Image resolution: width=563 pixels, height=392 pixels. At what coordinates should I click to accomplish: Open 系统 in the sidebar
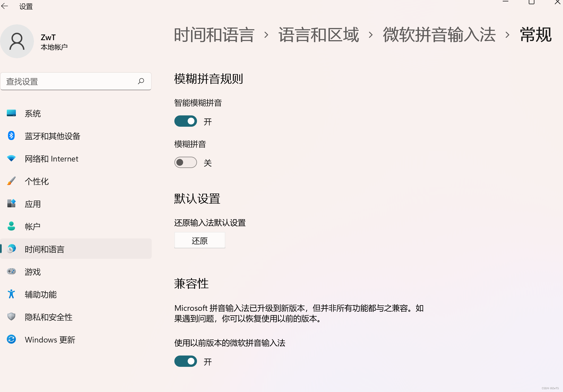pyautogui.click(x=33, y=113)
